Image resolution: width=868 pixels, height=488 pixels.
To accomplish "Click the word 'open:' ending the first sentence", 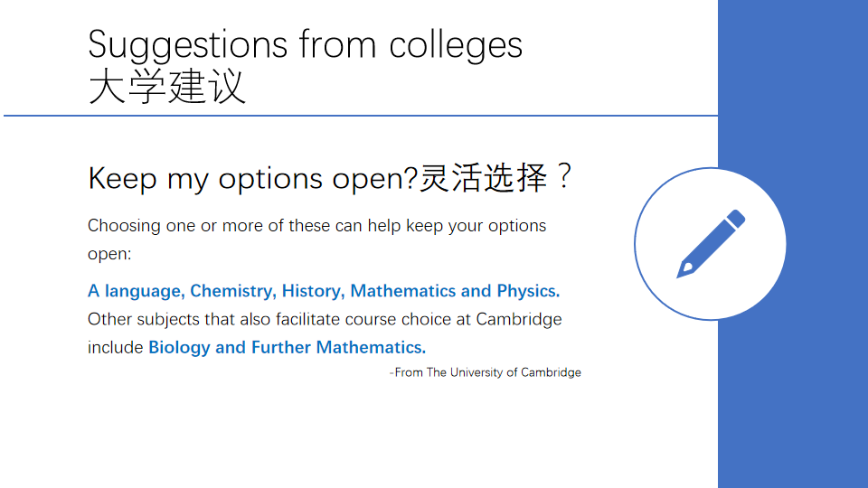I will tap(109, 255).
